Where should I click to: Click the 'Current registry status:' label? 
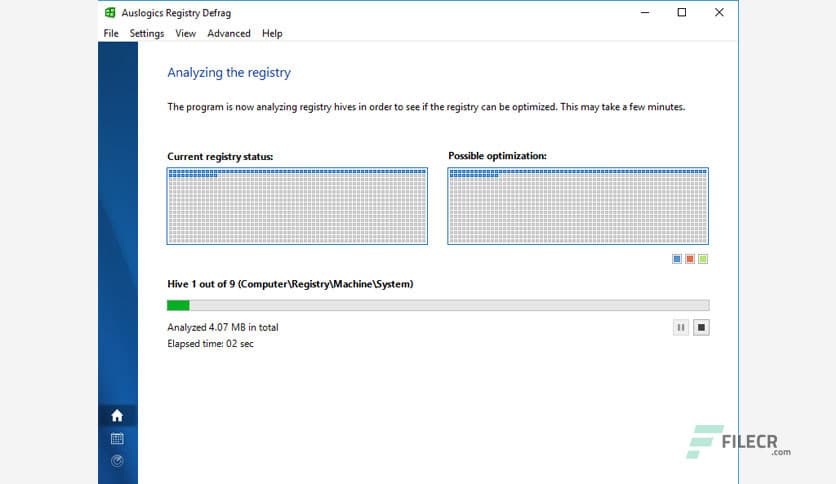[x=220, y=157]
